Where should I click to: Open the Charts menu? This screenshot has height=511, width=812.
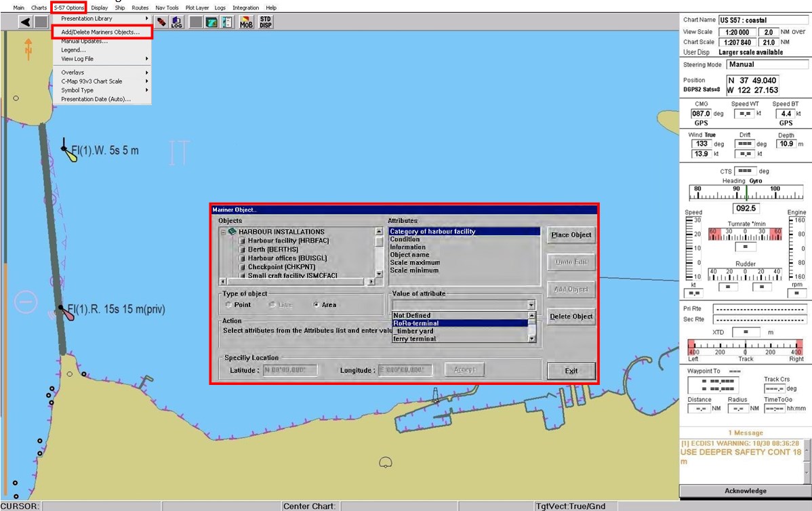[39, 7]
